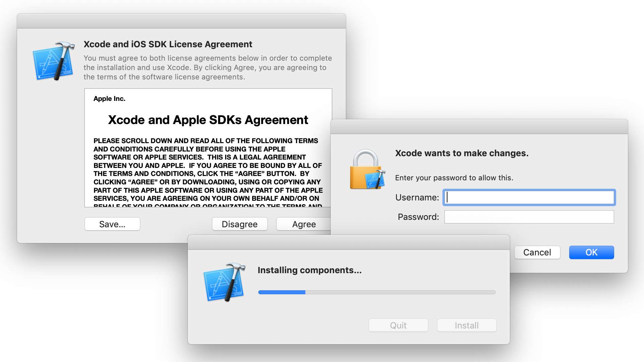Click the Xcode hammer icon beside Installing components
The height and width of the screenshot is (362, 644).
[x=224, y=282]
